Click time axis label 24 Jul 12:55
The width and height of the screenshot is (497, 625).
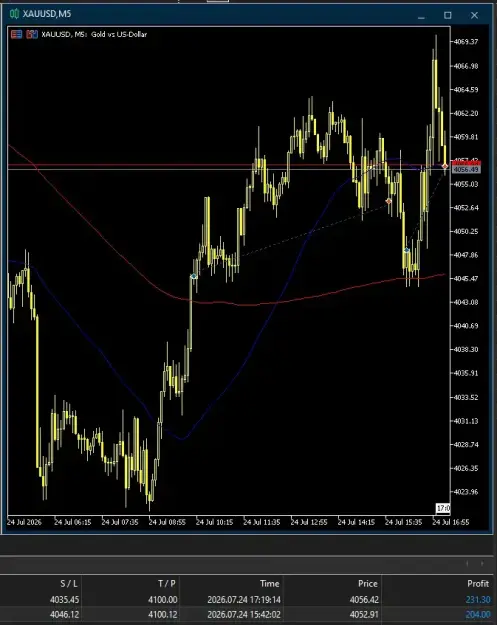(308, 522)
